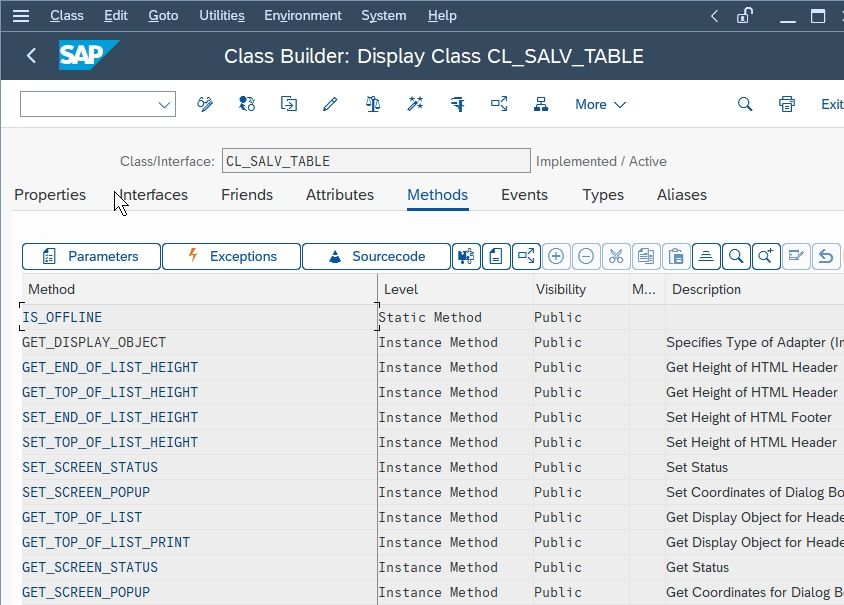Switch to the Attributes tab
Viewport: 844px width, 605px height.
[340, 195]
